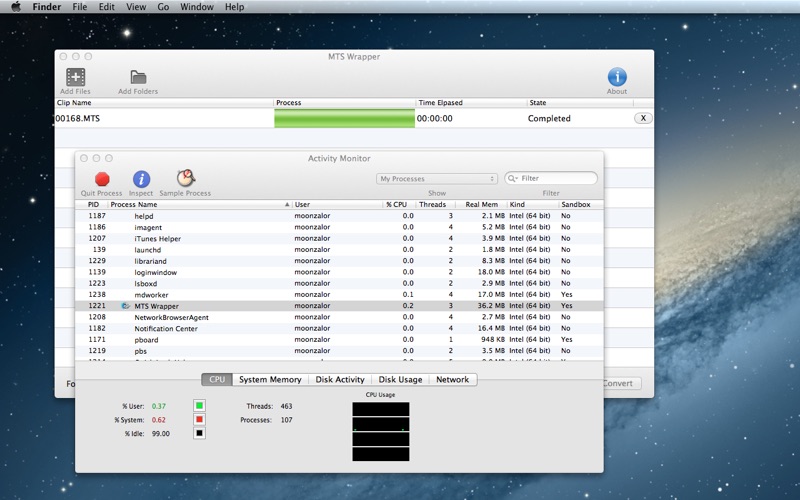This screenshot has height=500, width=800.
Task: Sort by the Threads column header
Action: tap(434, 205)
